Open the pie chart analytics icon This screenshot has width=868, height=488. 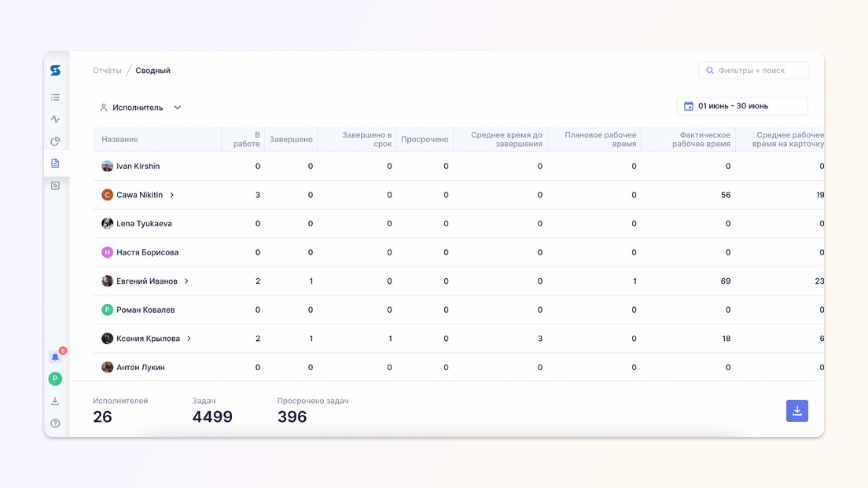coord(55,141)
